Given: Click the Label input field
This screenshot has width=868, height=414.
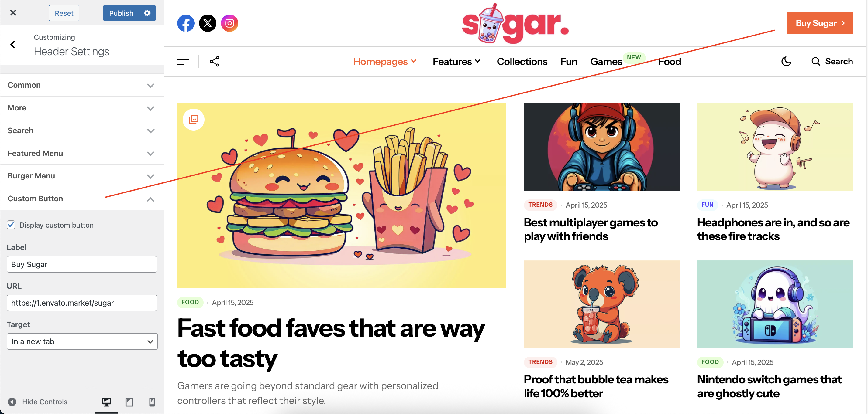Looking at the screenshot, I should tap(82, 264).
